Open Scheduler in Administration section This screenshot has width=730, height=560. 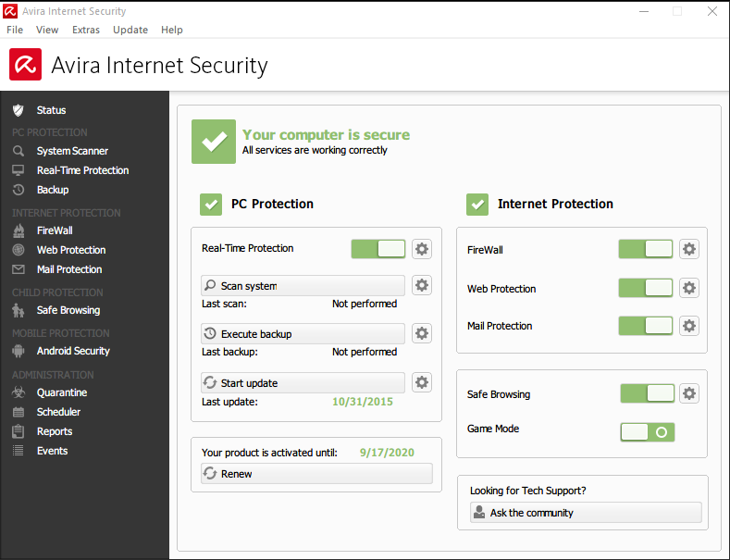pos(58,412)
